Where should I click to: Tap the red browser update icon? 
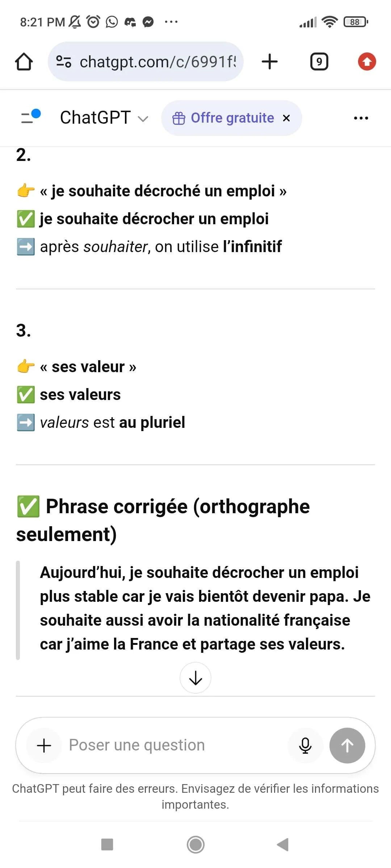click(x=367, y=62)
